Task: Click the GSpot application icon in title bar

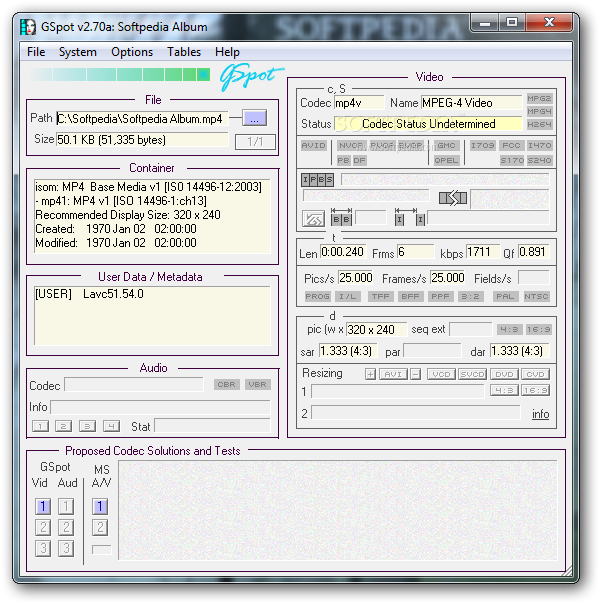Action: [x=28, y=27]
